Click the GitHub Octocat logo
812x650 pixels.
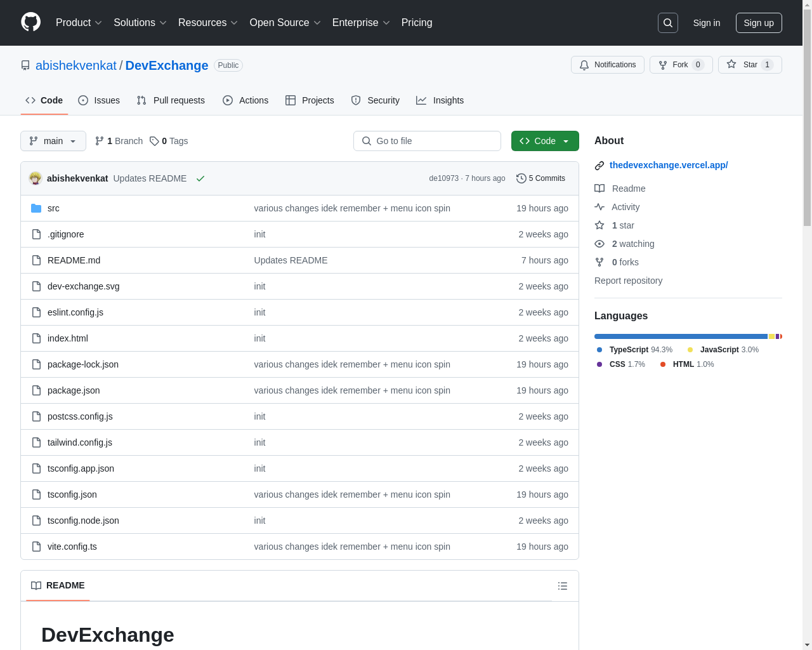(x=31, y=22)
